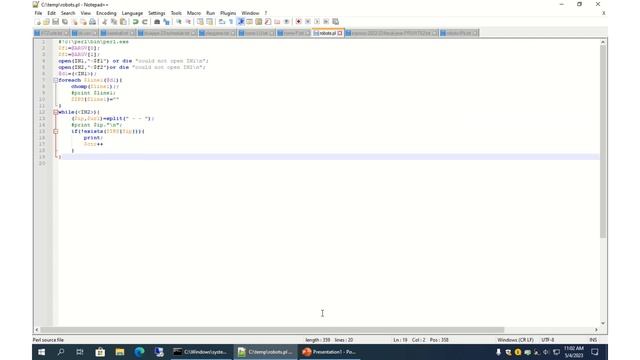Start macro recording with red Record icon

299,22
